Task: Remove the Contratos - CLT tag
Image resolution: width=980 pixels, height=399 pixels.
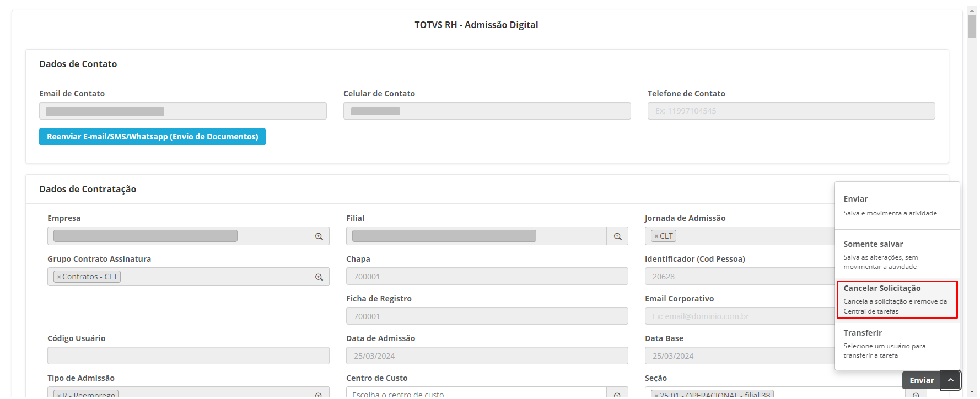Action: pyautogui.click(x=59, y=277)
